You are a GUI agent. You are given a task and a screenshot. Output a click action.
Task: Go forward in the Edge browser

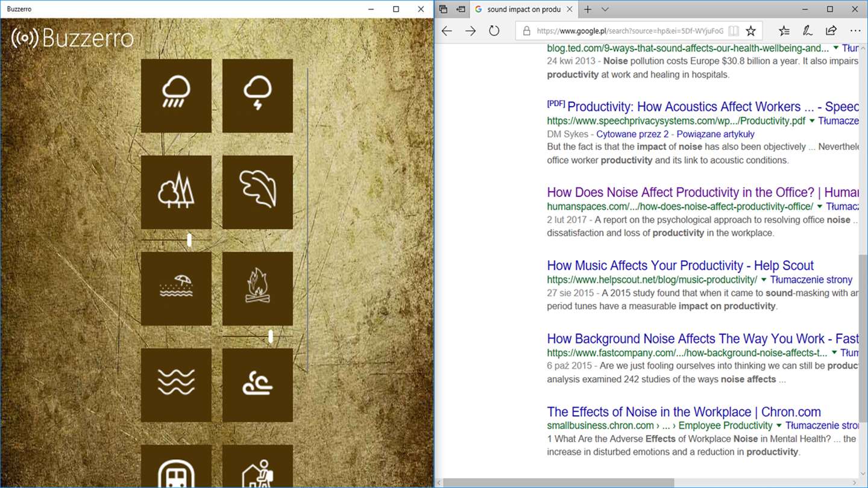click(x=470, y=31)
